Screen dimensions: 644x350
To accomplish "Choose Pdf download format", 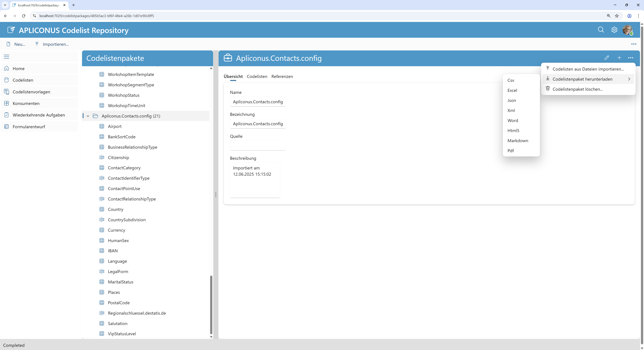I will coord(521,150).
